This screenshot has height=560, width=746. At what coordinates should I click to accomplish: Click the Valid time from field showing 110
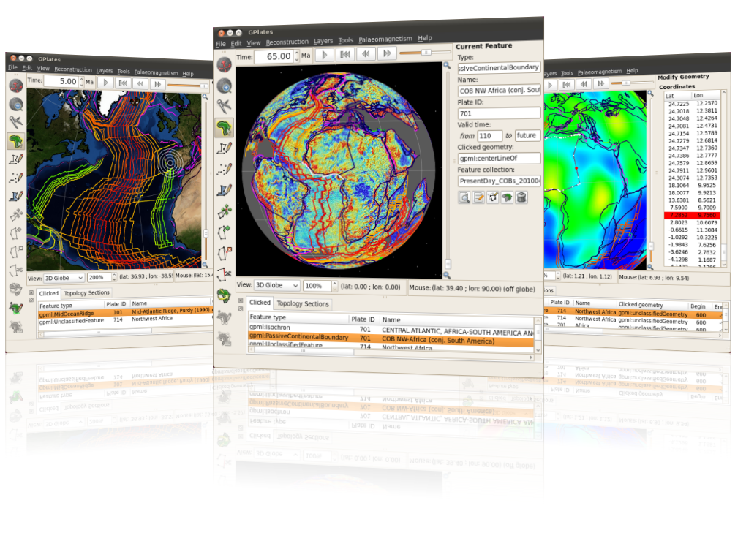(489, 135)
